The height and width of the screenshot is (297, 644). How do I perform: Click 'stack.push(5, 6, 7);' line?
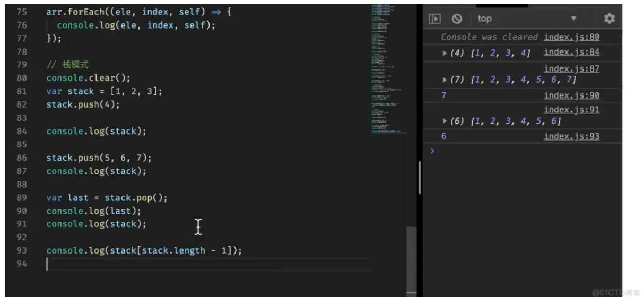pos(99,158)
